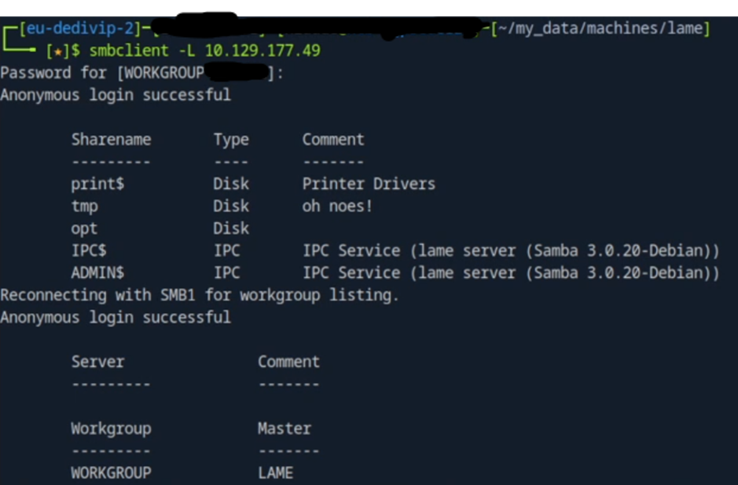Click the "oh noes!" comment
Image resolution: width=738 pixels, height=485 pixels.
point(338,206)
